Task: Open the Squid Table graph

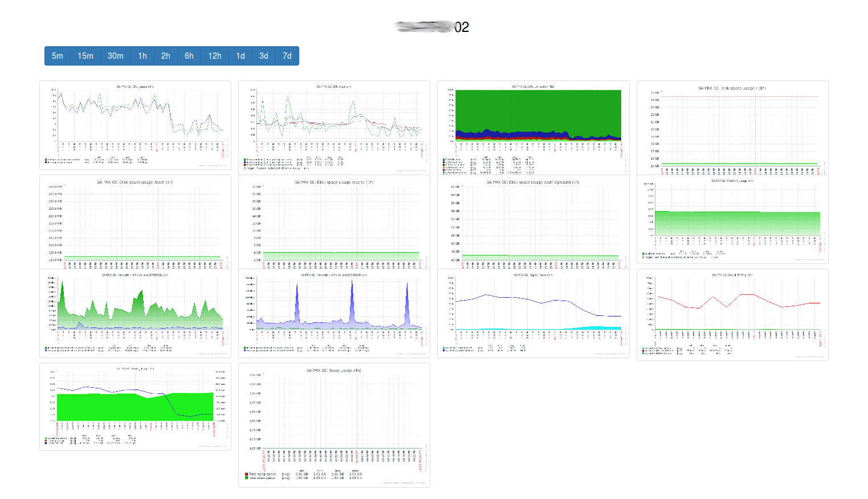Action: coord(533,315)
